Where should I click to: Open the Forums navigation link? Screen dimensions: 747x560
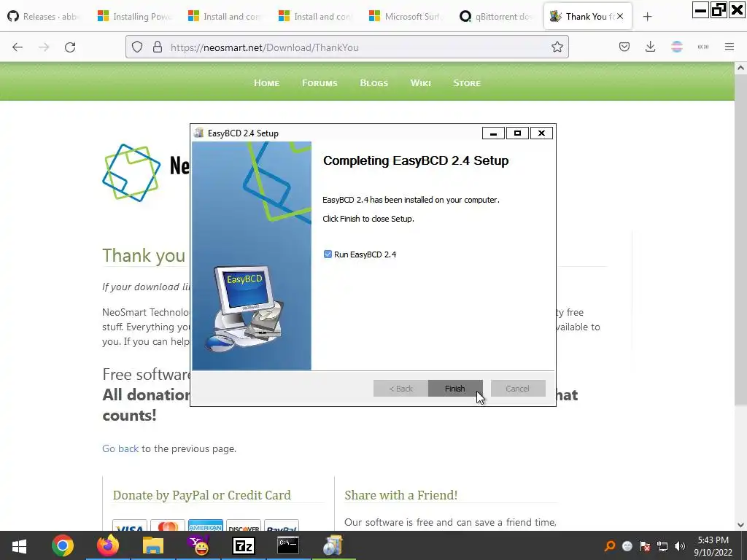pos(320,83)
